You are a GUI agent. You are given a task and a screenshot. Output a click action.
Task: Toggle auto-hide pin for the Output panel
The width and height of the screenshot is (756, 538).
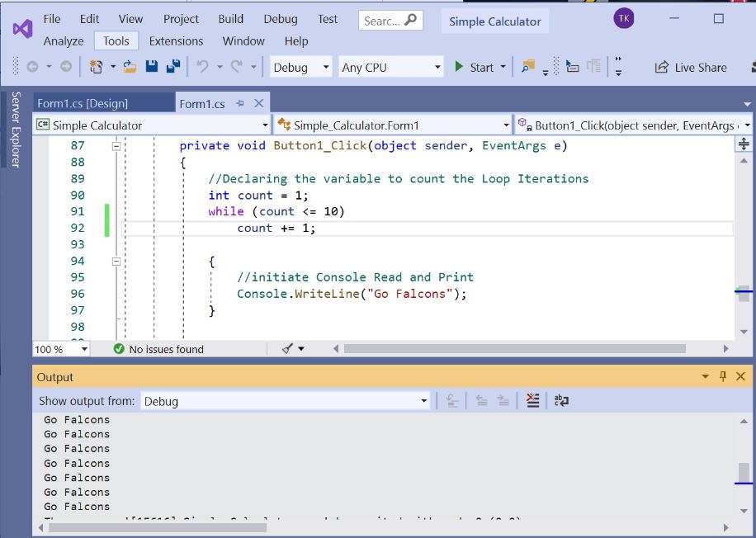pyautogui.click(x=723, y=376)
